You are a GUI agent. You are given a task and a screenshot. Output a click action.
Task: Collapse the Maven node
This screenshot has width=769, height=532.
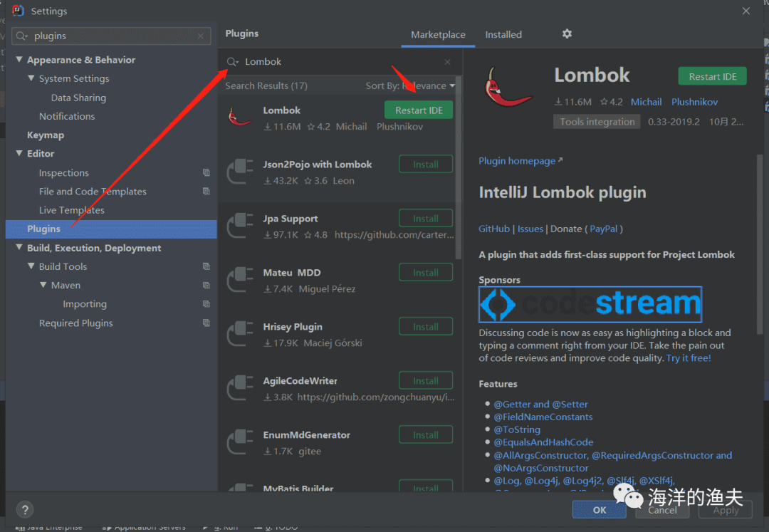pos(43,284)
